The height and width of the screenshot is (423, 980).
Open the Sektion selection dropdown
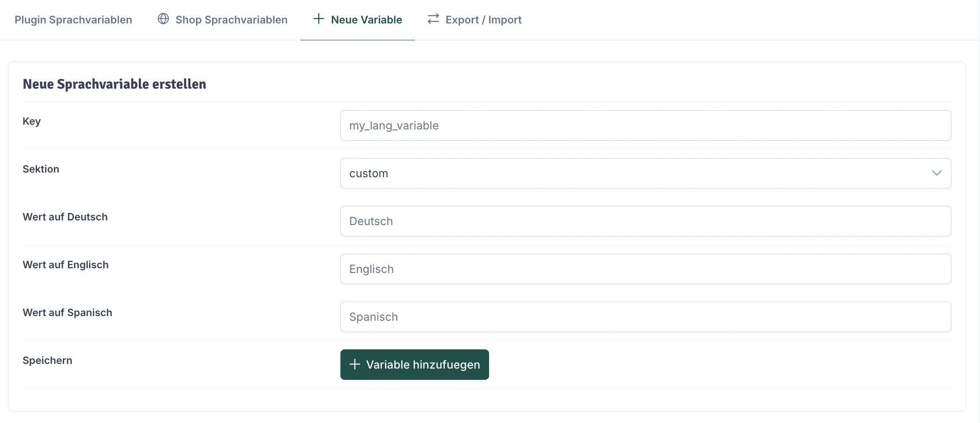(x=645, y=173)
